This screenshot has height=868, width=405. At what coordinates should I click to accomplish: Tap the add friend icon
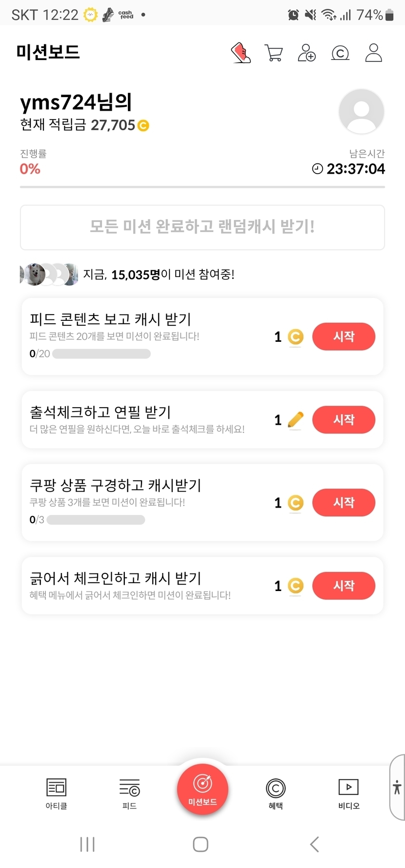(306, 53)
